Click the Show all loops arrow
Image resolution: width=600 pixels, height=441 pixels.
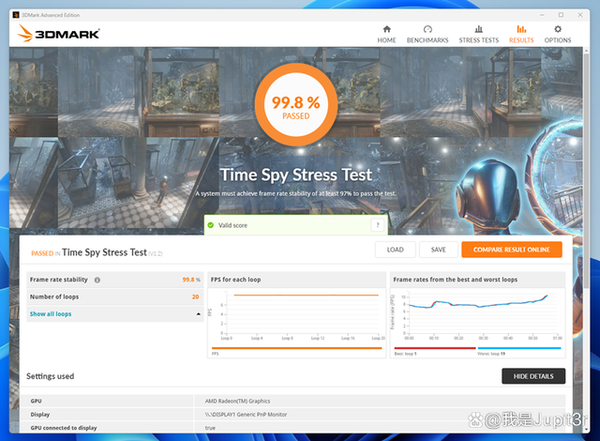[x=198, y=314]
